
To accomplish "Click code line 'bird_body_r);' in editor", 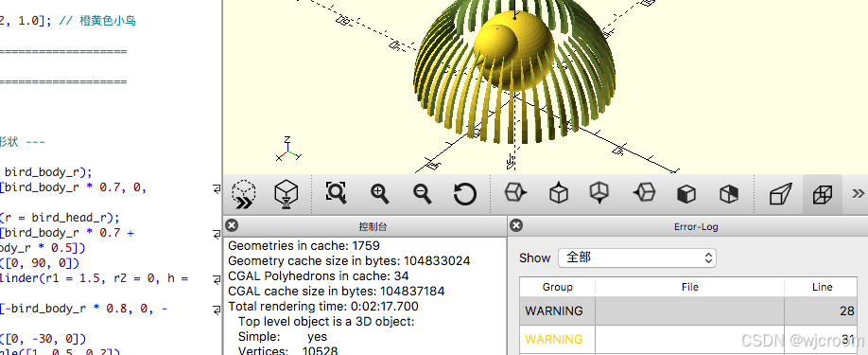I will coord(48,171).
